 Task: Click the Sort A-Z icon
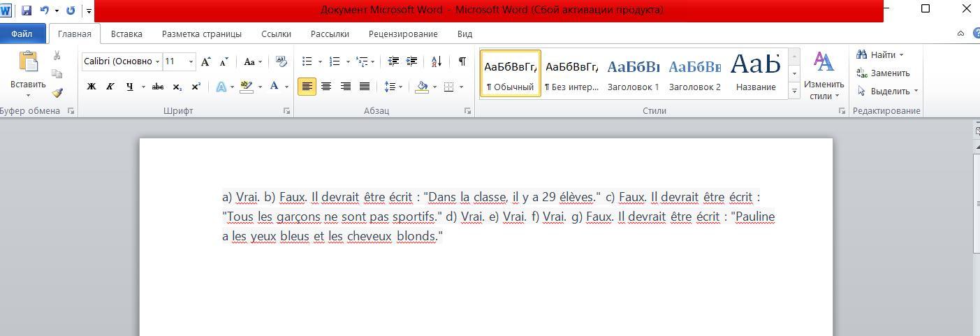(x=437, y=61)
